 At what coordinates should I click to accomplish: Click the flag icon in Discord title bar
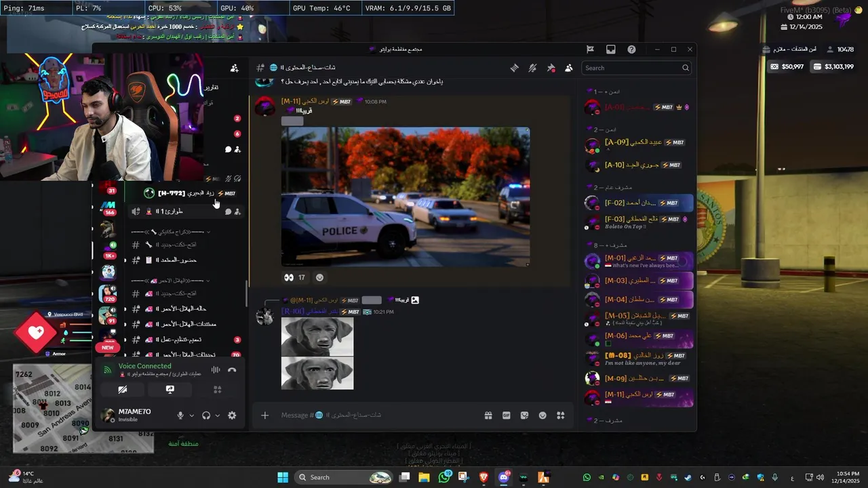coord(591,49)
